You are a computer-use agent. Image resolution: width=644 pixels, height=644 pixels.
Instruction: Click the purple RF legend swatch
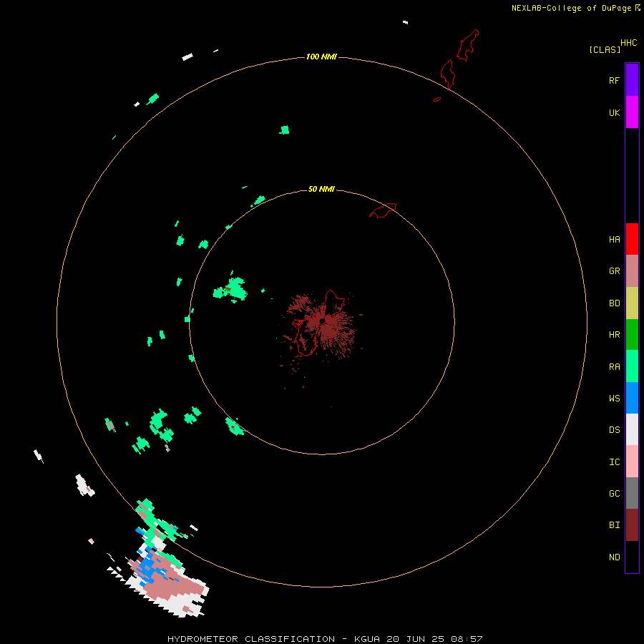632,80
